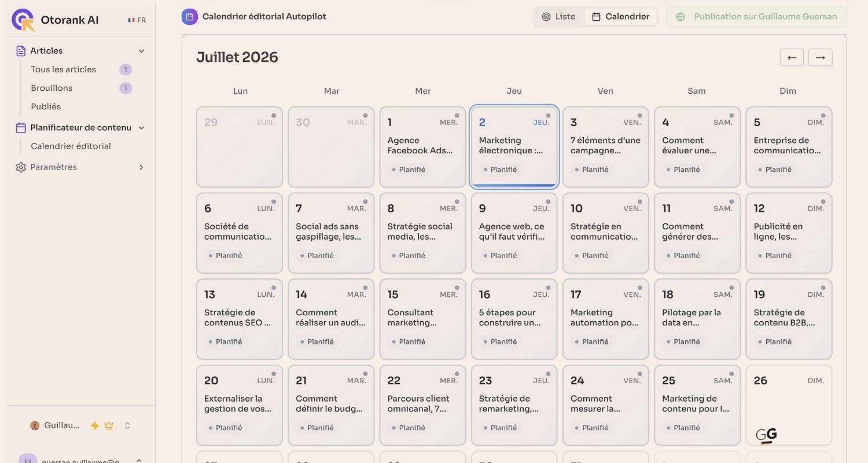Advance to next month with right arrow
Screen dimensions: 868x463
tap(821, 57)
